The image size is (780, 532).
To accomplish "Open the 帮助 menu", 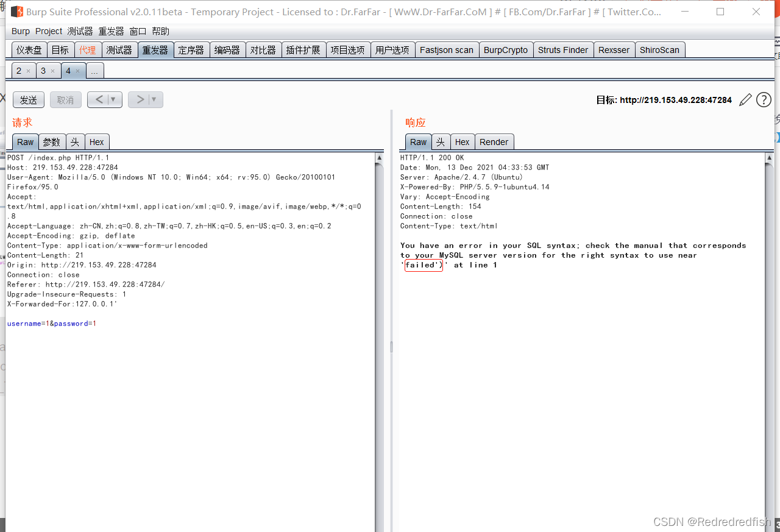I will pyautogui.click(x=160, y=31).
